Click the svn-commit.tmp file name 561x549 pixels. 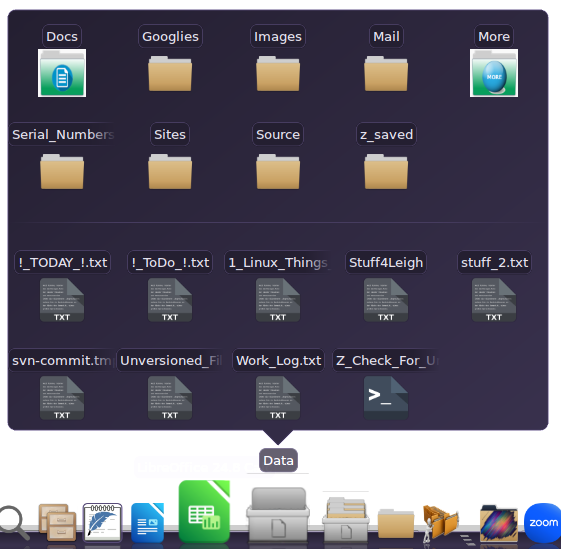[62, 360]
